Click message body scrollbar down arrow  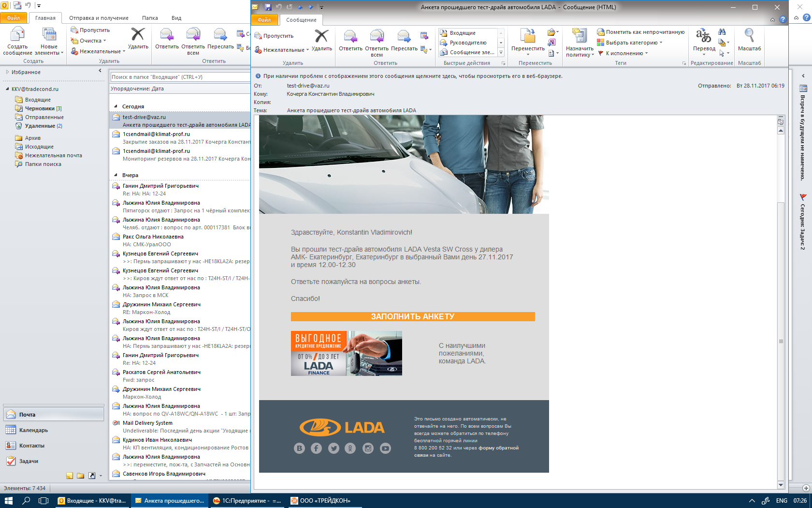781,485
